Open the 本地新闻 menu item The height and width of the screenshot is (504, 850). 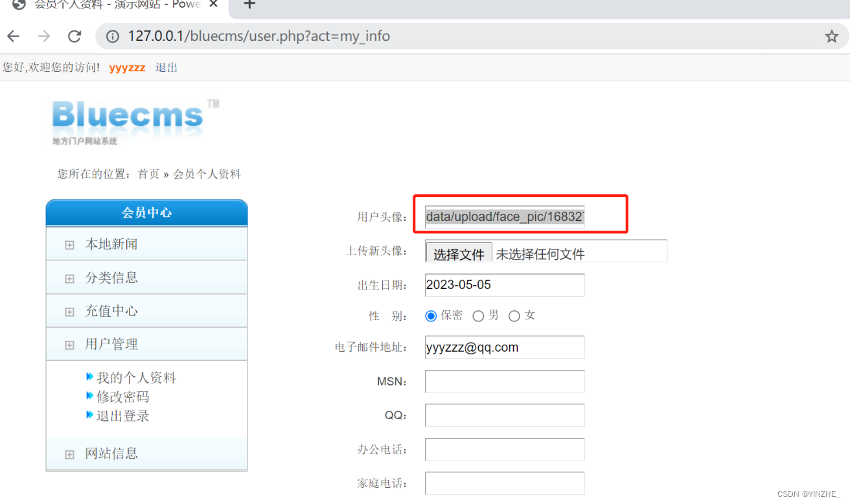111,244
